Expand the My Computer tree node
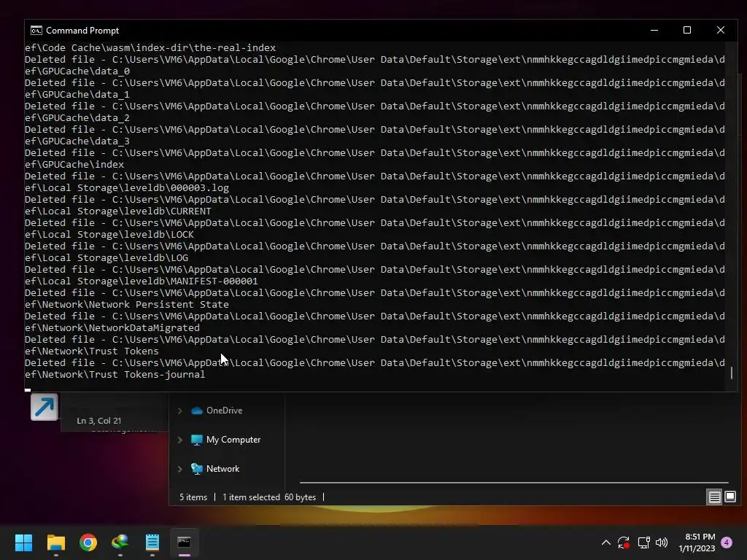Viewport: 747px width, 560px height. click(180, 440)
